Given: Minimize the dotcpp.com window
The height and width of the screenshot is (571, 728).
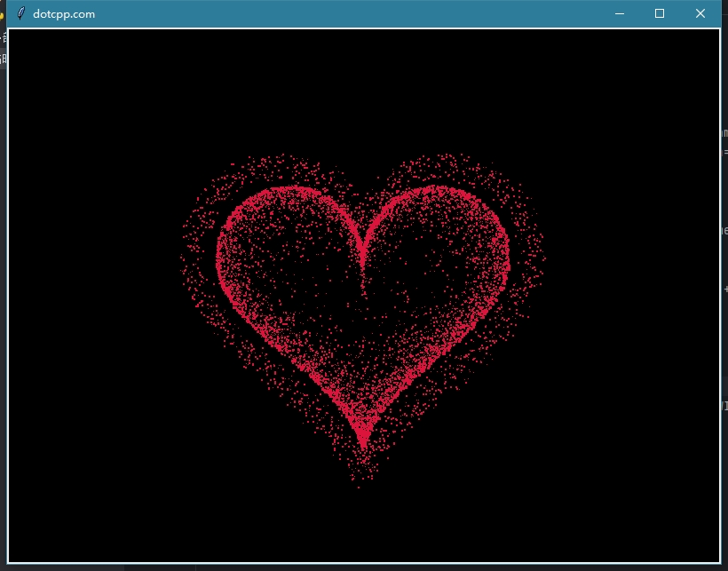Looking at the screenshot, I should point(619,13).
